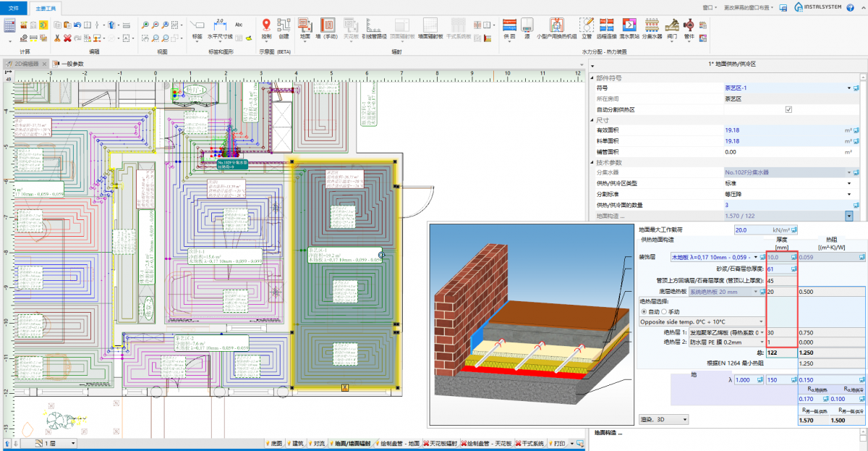Select the 自动 radio button for insulation
This screenshot has height=451, width=868.
pos(643,311)
